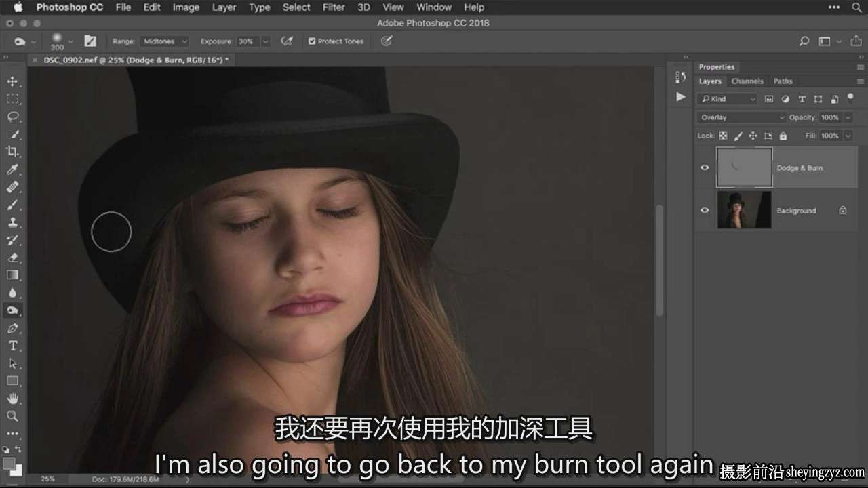Open the Edit Toolbar three-dots button
The image size is (868, 488).
(x=12, y=434)
